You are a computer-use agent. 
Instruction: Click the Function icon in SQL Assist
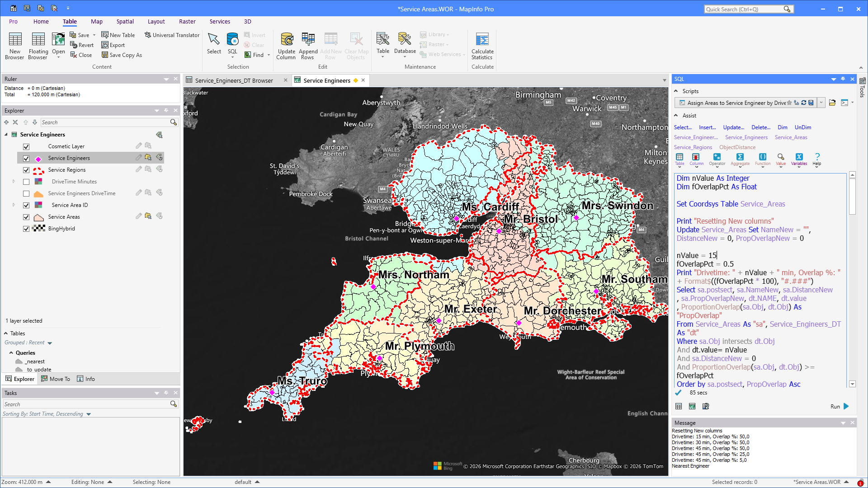tap(763, 160)
